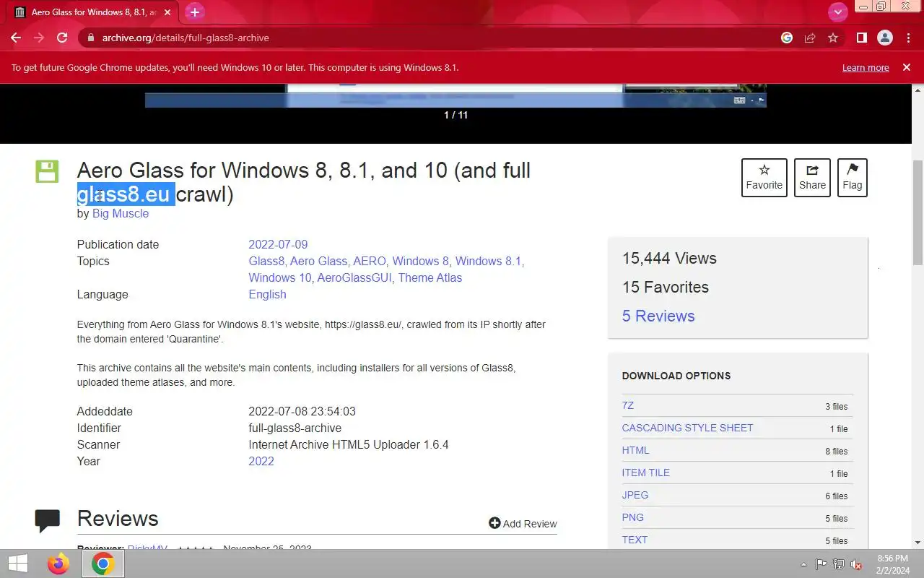Favorite this archive item
This screenshot has height=578, width=924.
764,177
